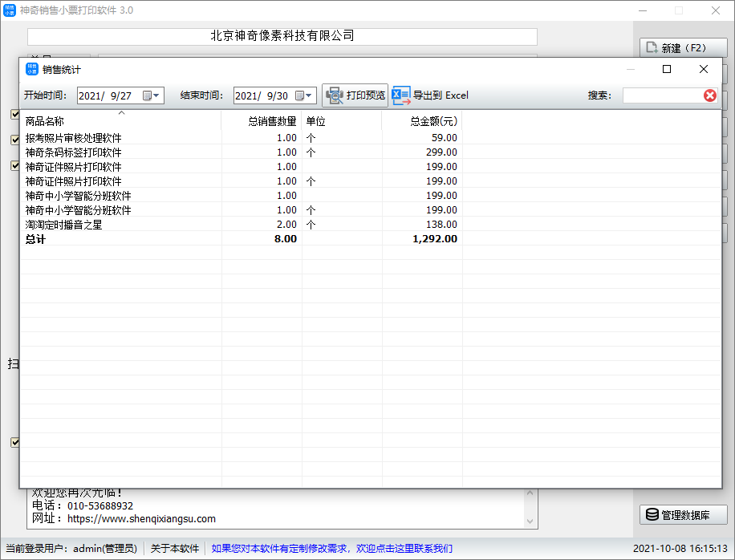The height and width of the screenshot is (560, 735).
Task: Click the search input field
Action: coord(663,95)
